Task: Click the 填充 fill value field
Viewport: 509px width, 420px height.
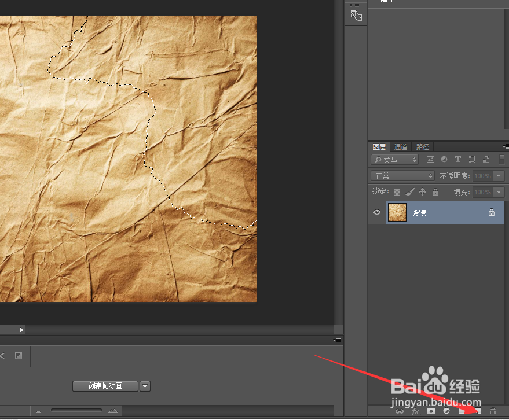Action: click(x=482, y=192)
